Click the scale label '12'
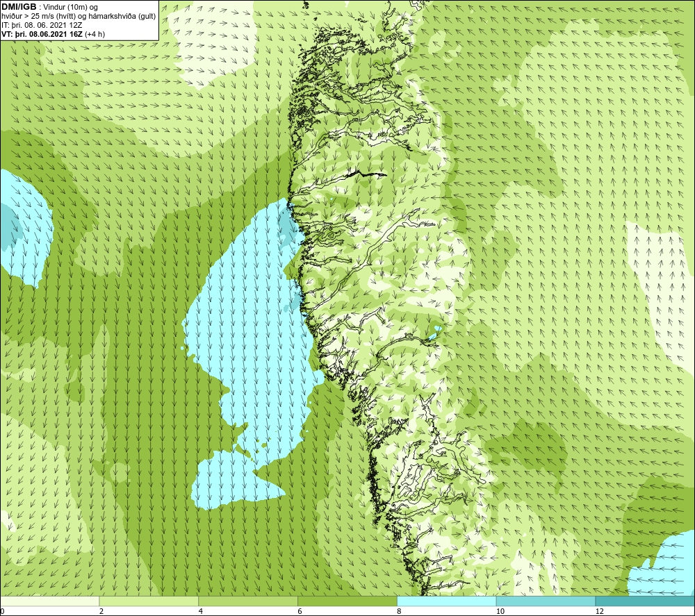Viewport: 695px width, 616px height. (600, 612)
